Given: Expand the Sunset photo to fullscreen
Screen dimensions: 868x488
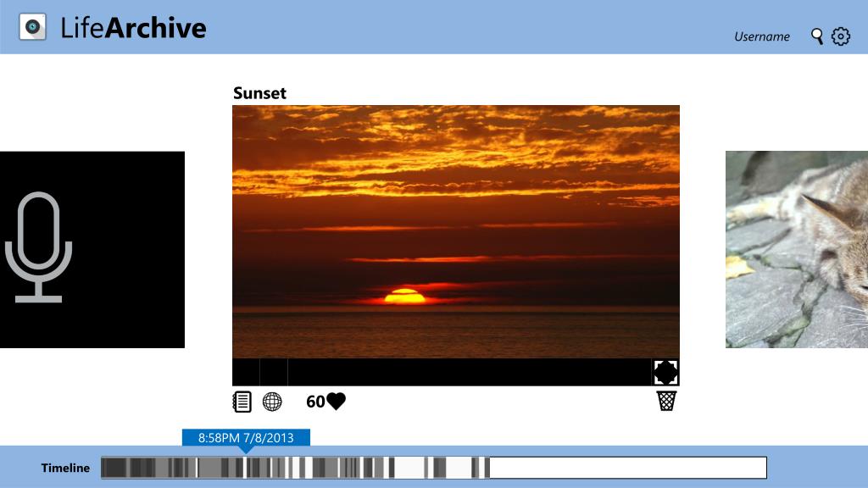Looking at the screenshot, I should 665,372.
